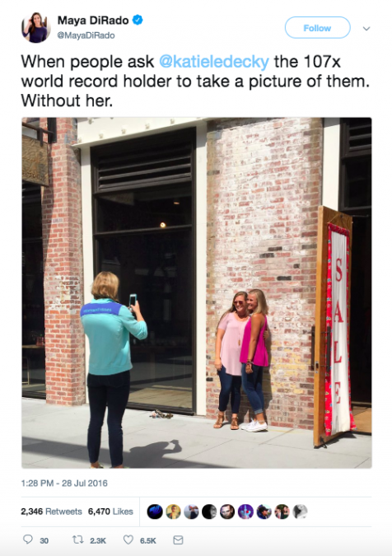The image size is (392, 556).
Task: Open the @MayaDiRado handle link
Action: [86, 35]
